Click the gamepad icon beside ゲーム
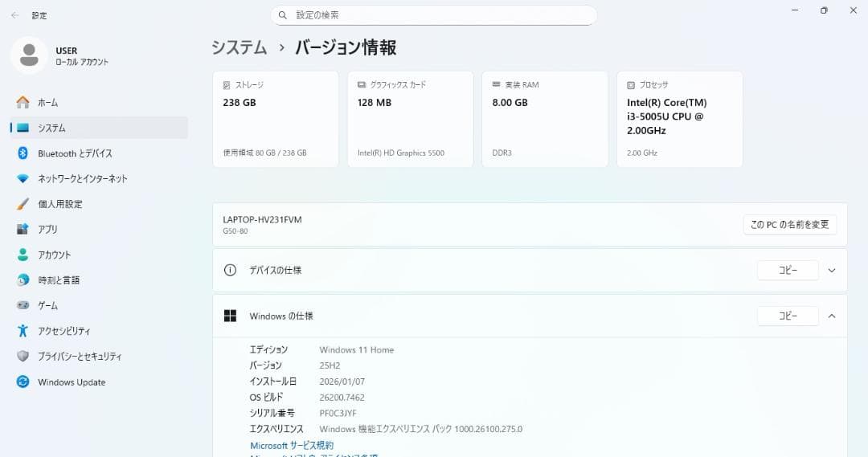 (23, 305)
